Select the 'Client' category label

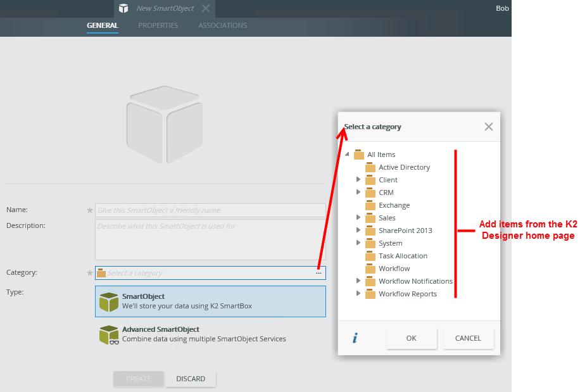coord(388,180)
